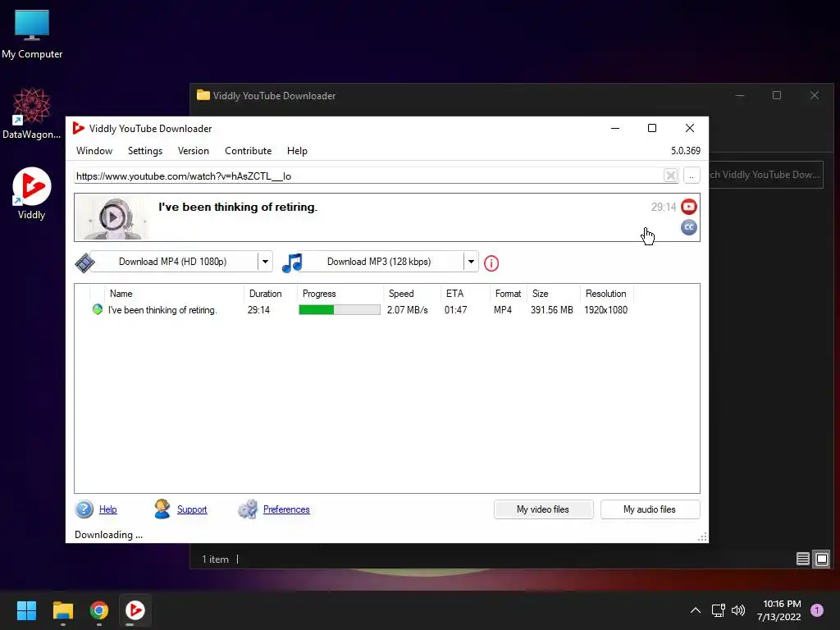This screenshot has height=630, width=840.
Task: Open My video files
Action: [543, 509]
